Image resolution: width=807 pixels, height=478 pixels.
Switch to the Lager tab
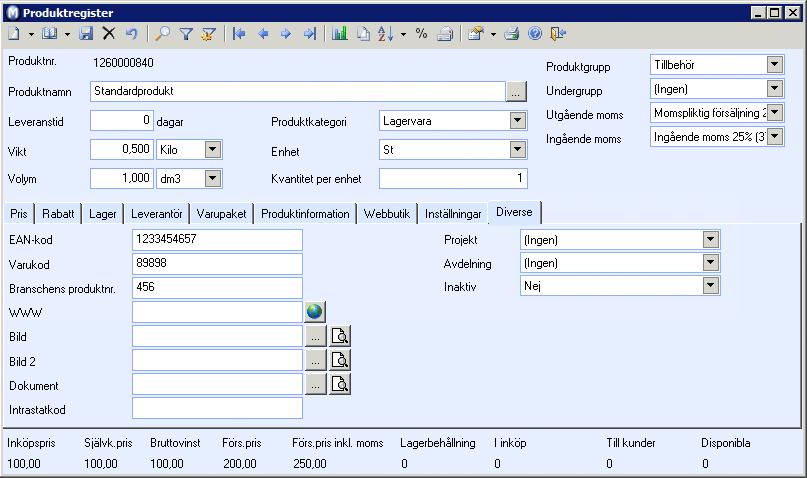[x=102, y=214]
